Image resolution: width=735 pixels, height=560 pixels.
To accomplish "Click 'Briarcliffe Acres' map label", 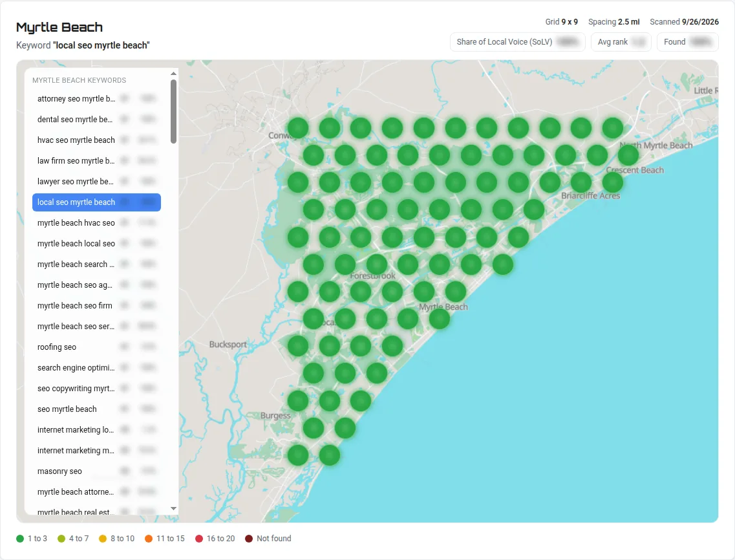I will [x=591, y=195].
